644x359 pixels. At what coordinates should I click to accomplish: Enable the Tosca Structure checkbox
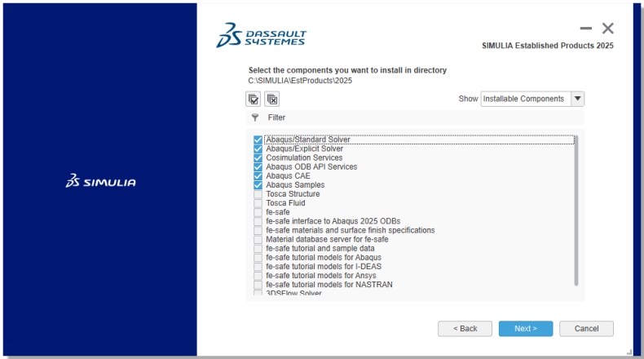258,194
